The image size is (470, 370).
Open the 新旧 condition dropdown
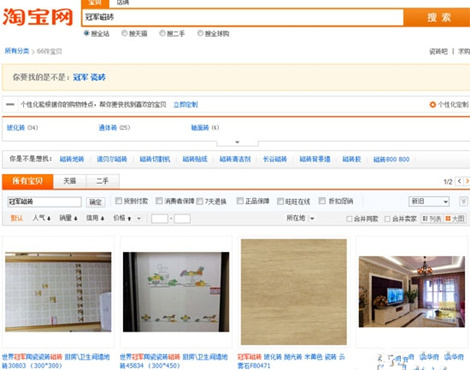tap(429, 201)
